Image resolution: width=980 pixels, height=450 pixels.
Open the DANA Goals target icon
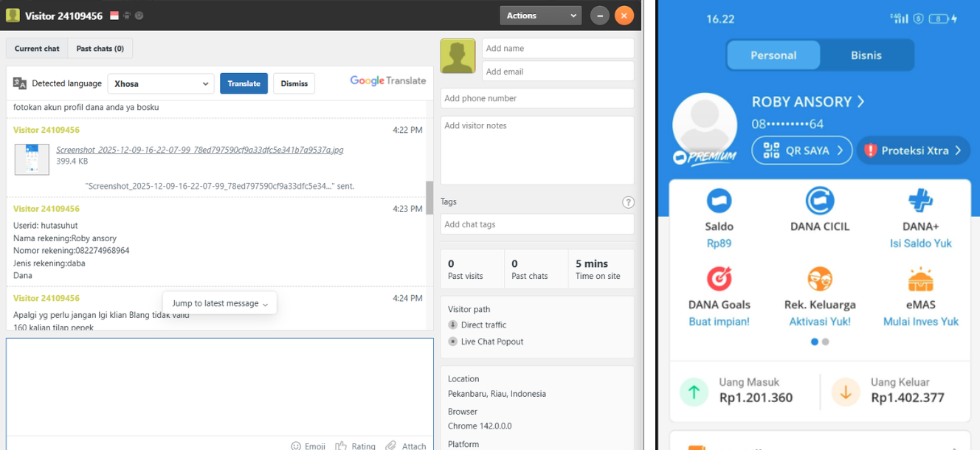point(719,279)
